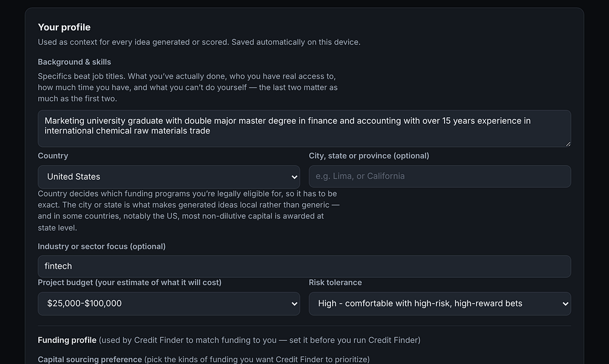609x364 pixels.
Task: Click the City, state or province label
Action: [x=369, y=156]
